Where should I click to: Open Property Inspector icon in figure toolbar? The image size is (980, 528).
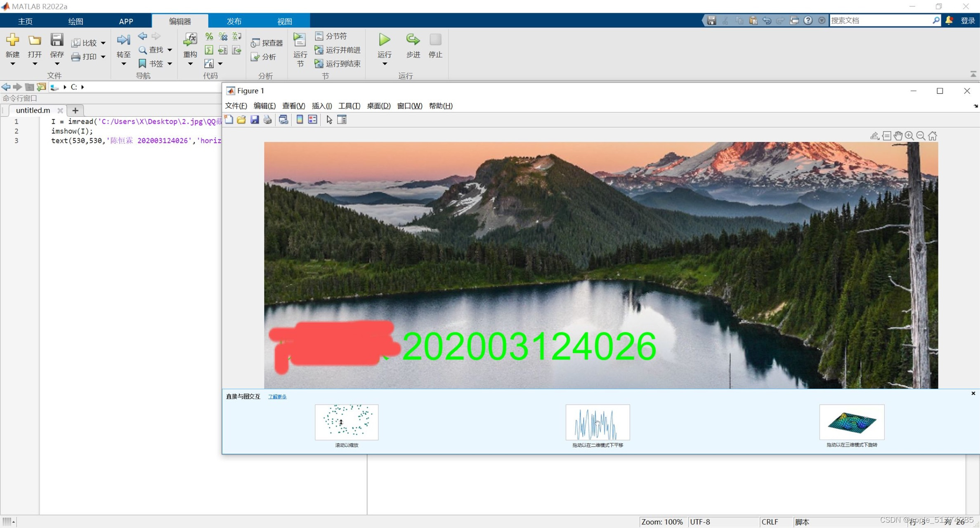342,120
